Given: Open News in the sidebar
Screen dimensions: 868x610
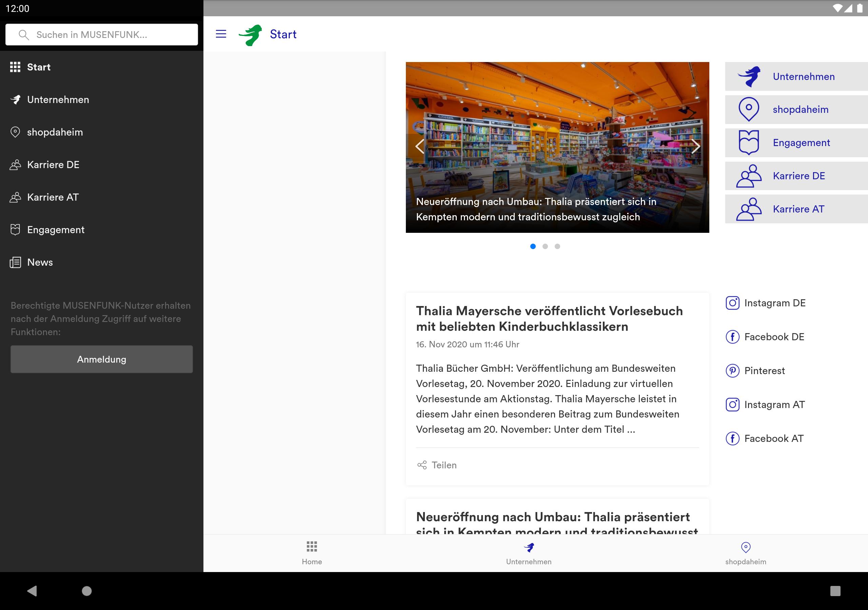Looking at the screenshot, I should pyautogui.click(x=102, y=262).
